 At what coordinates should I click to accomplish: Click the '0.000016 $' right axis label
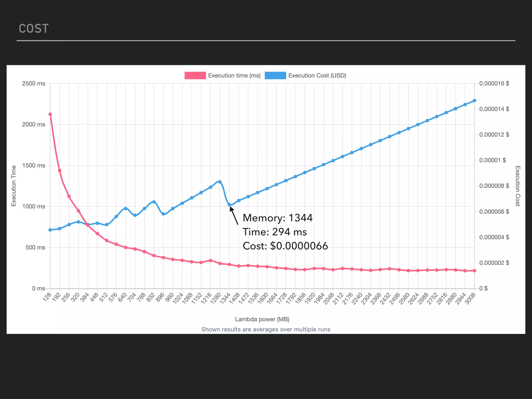[494, 84]
